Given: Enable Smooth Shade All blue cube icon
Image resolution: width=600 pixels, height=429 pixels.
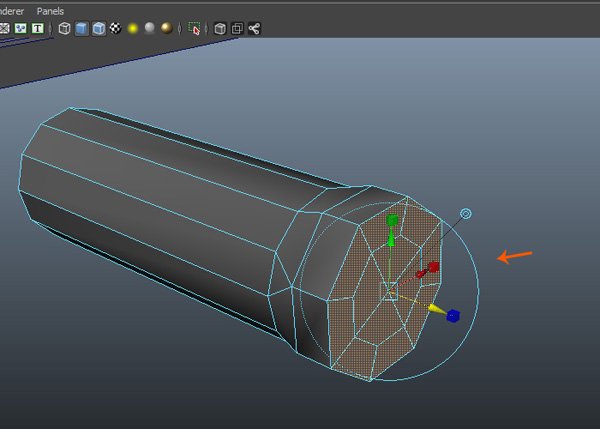Looking at the screenshot, I should click(x=82, y=28).
